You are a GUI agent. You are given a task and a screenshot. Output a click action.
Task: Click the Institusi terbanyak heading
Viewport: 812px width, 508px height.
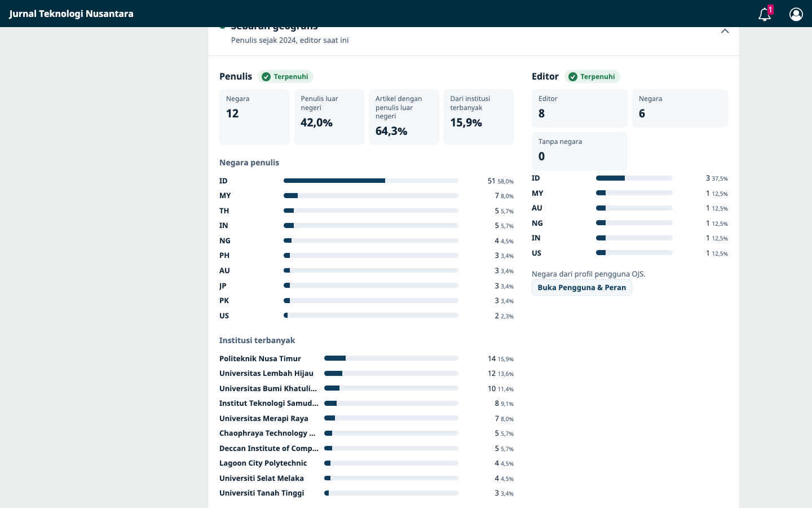257,340
